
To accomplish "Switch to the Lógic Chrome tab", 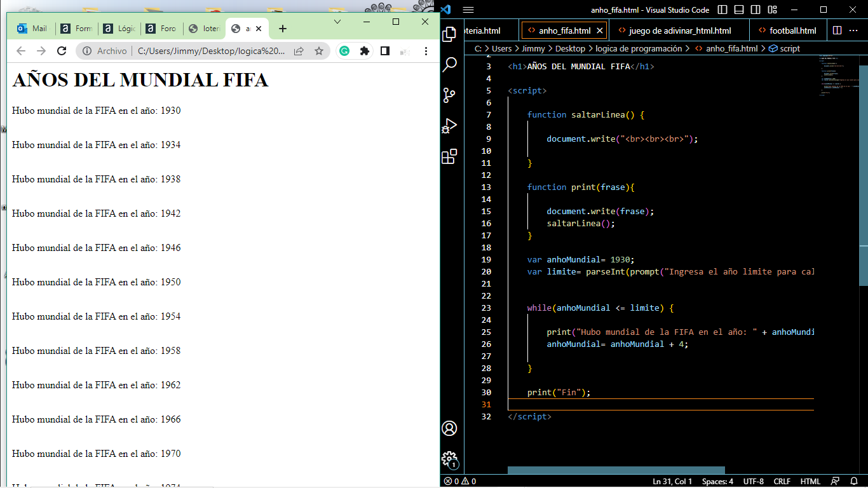I will [119, 29].
